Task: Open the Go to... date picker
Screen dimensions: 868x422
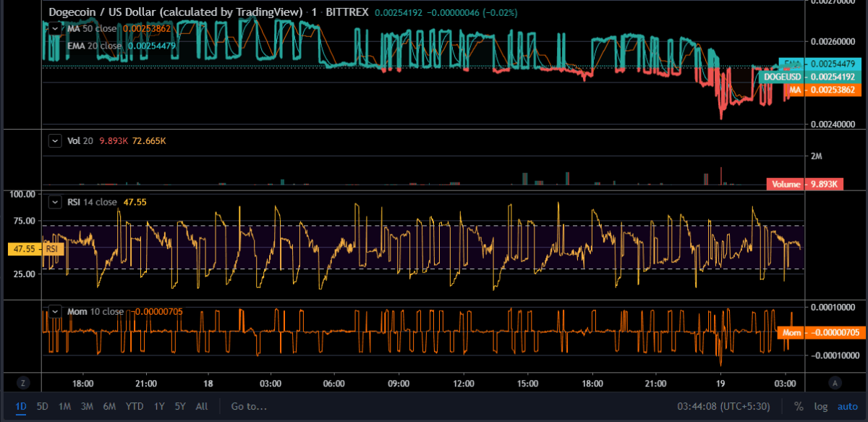Action: [x=249, y=406]
